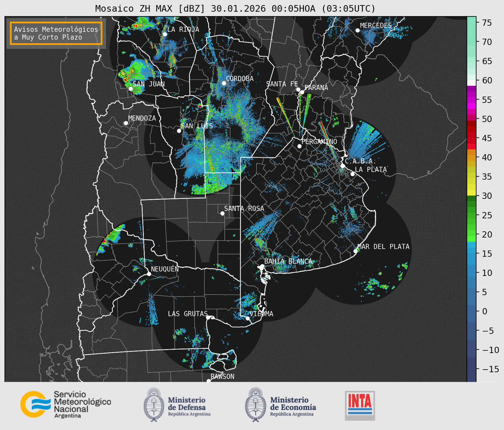Select the CORDOBA city label
Image resolution: width=504 pixels, height=430 pixels.
(240, 79)
